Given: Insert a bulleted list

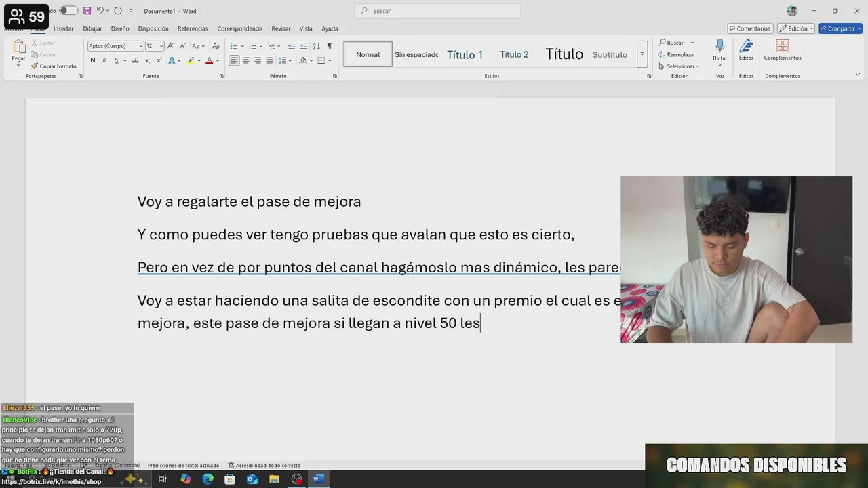Looking at the screenshot, I should pyautogui.click(x=234, y=46).
